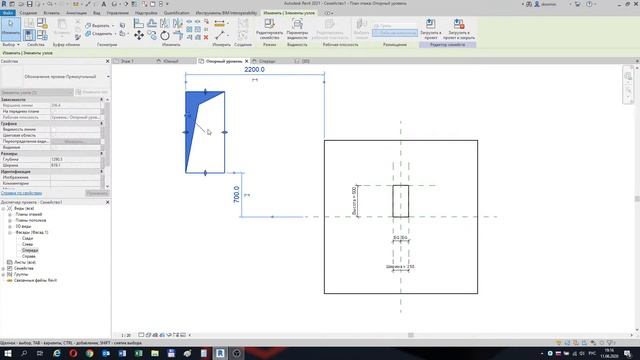Image resolution: width=640 pixels, height=360 pixels.
Task: Open the 'Вставить' ribbon tab
Action: [51, 13]
